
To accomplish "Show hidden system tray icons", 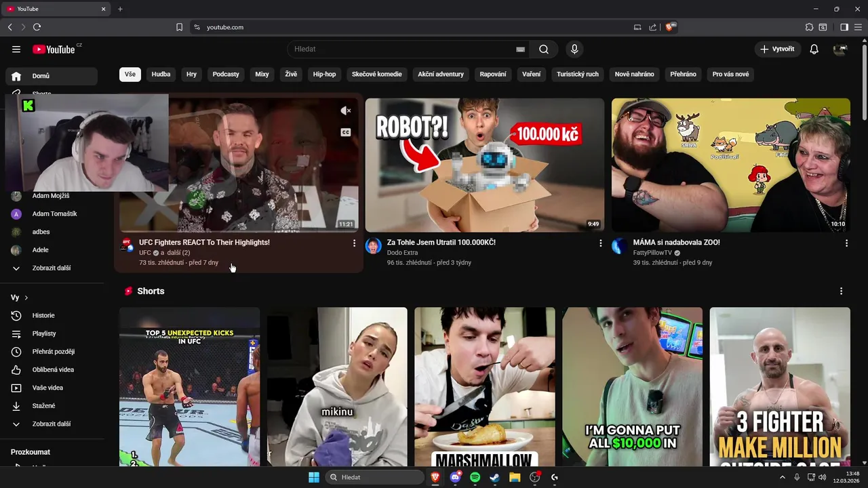I will [x=783, y=477].
